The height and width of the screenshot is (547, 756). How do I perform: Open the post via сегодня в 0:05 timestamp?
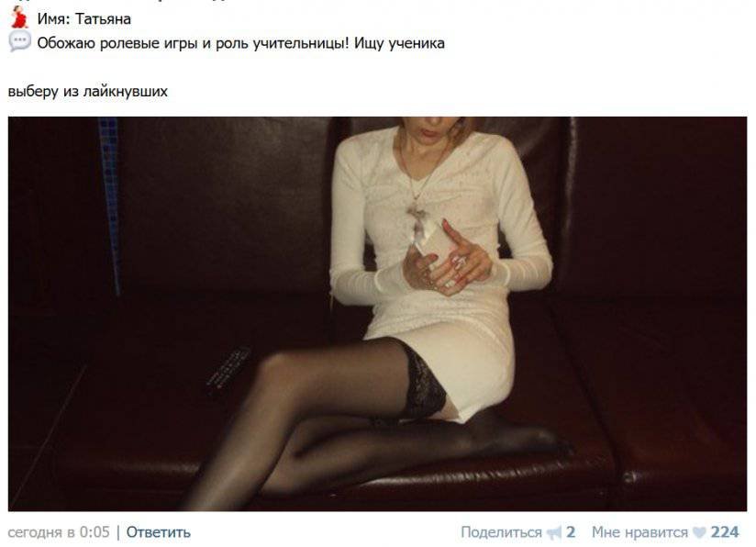pyautogui.click(x=59, y=532)
